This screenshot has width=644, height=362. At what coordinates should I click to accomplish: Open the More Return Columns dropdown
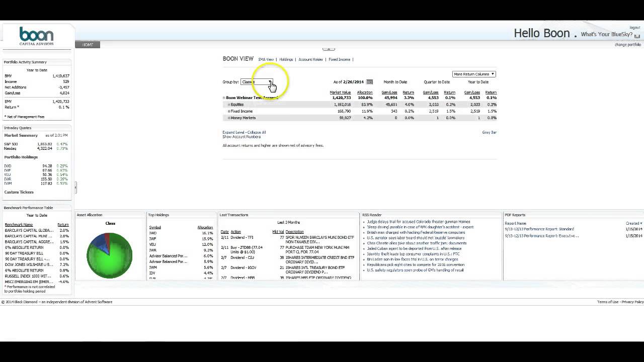(474, 74)
